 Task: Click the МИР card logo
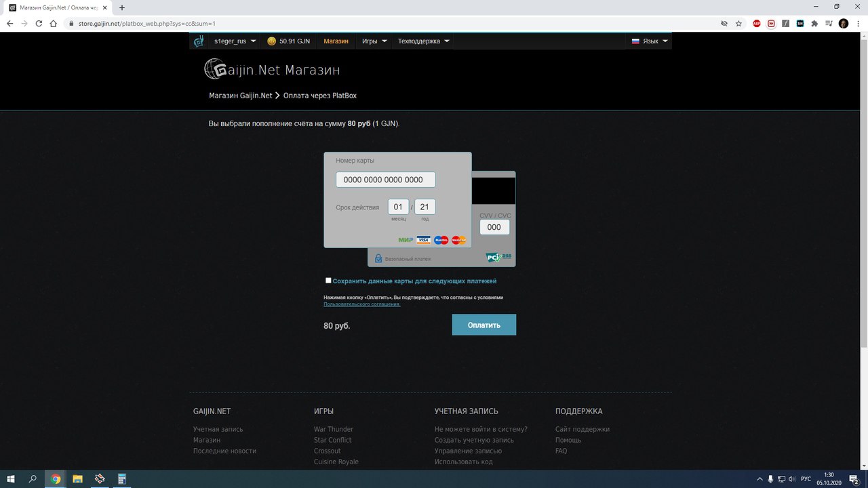click(406, 240)
